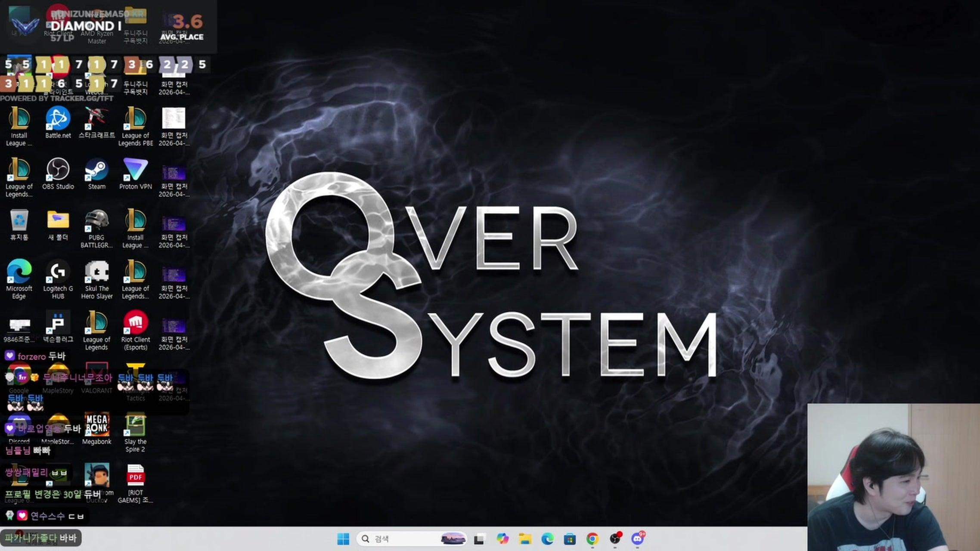
Task: Open Microsoft Store from the taskbar
Action: pyautogui.click(x=570, y=539)
